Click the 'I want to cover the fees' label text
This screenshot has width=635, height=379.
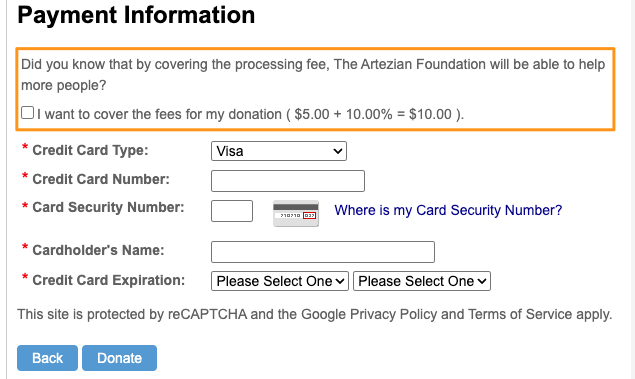250,114
